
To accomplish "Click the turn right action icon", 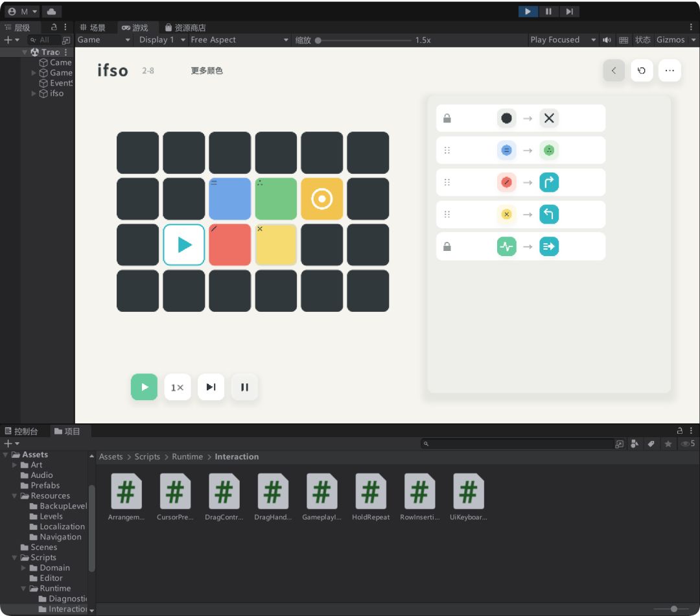I will pyautogui.click(x=549, y=182).
